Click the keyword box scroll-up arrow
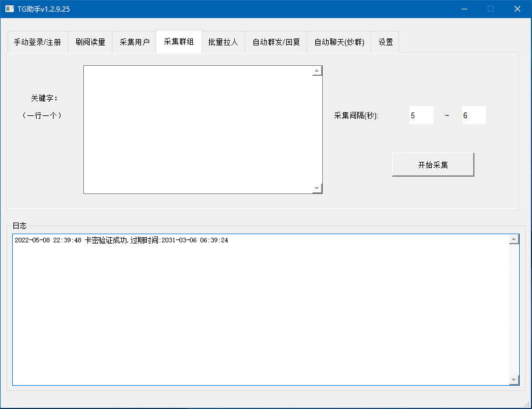The image size is (532, 409). coord(317,71)
